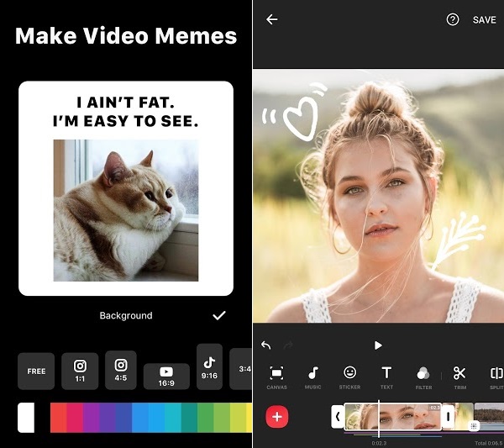Choose the FREE aspect ratio

click(36, 372)
